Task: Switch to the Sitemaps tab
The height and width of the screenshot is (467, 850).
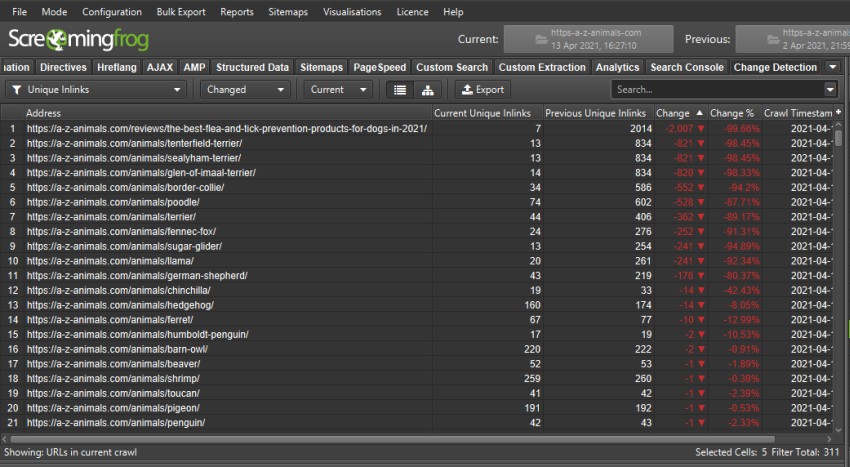Action: coord(321,67)
